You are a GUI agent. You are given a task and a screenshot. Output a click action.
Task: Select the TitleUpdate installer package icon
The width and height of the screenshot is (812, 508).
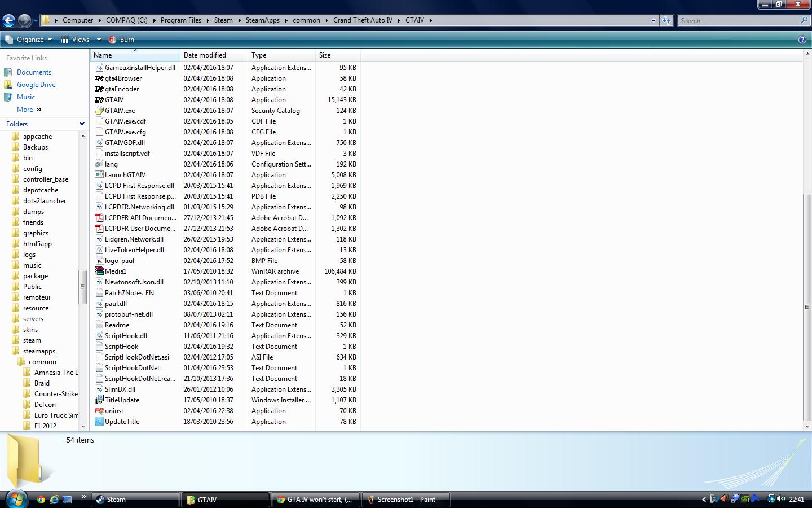pyautogui.click(x=99, y=400)
